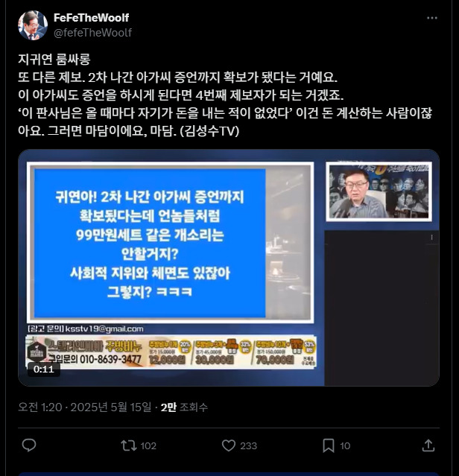Image resolution: width=459 pixels, height=476 pixels.
Task: Click the repost arrows icon
Action: (x=128, y=445)
